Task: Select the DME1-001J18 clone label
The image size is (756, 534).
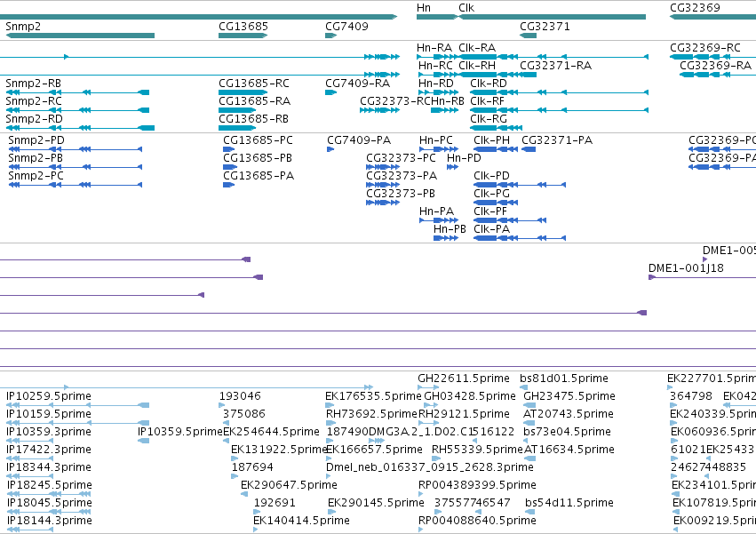Action: click(x=686, y=268)
